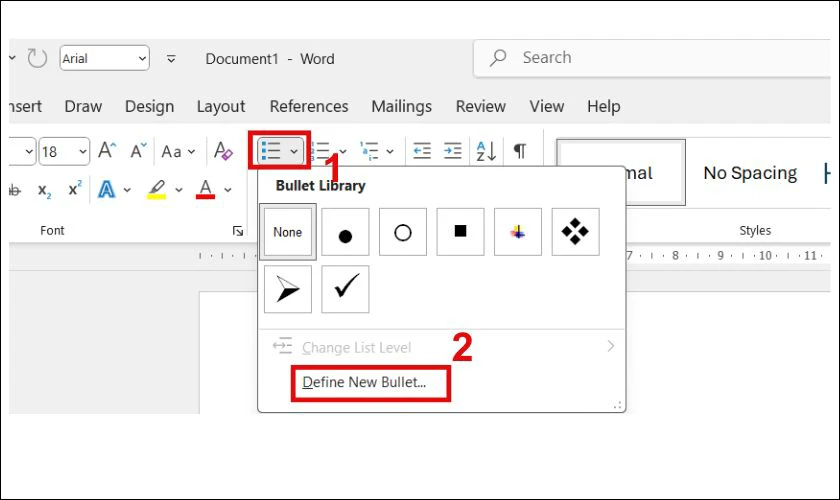This screenshot has height=500, width=840.
Task: Choose Define New Bullet option
Action: tap(364, 382)
